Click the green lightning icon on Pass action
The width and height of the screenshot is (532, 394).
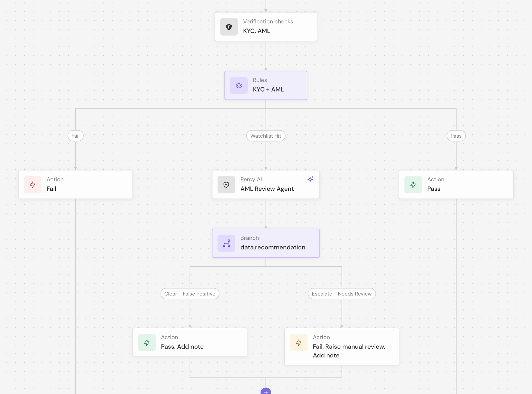(x=413, y=185)
